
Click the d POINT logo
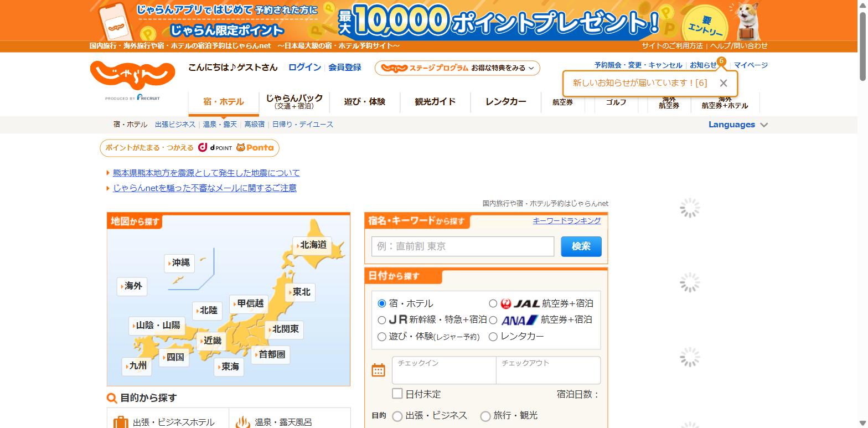point(215,148)
